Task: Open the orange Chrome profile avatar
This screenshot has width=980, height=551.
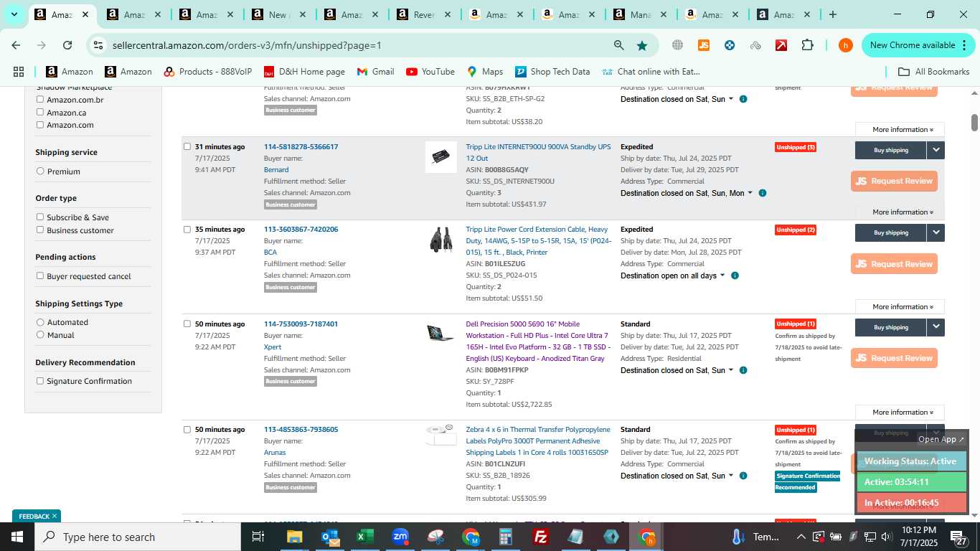Action: (x=846, y=45)
